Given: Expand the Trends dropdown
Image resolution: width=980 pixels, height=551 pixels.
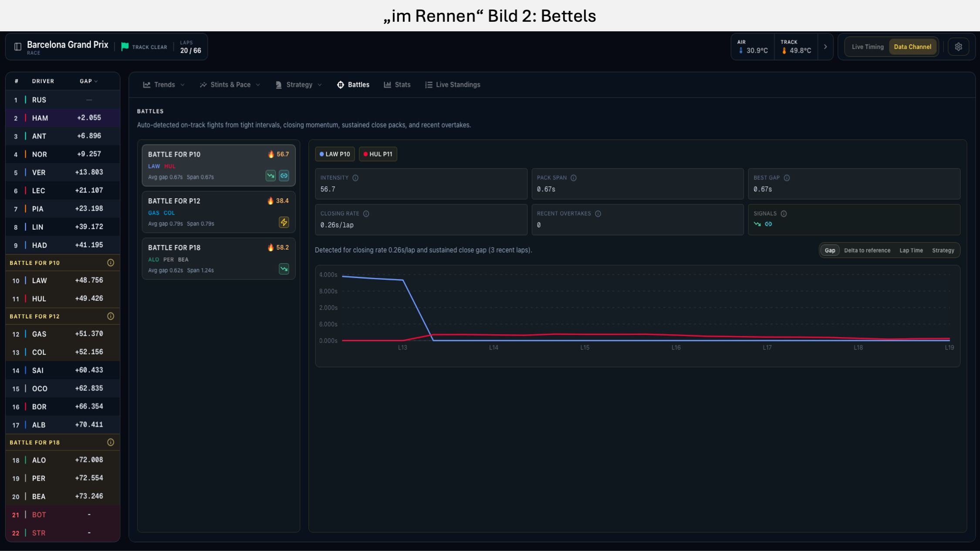Looking at the screenshot, I should point(164,85).
